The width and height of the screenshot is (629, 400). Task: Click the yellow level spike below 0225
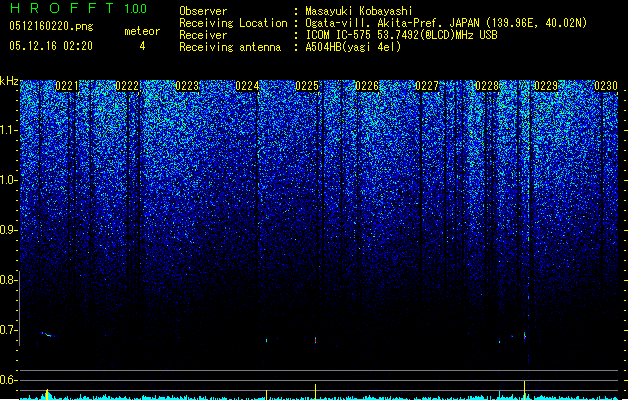click(x=315, y=391)
